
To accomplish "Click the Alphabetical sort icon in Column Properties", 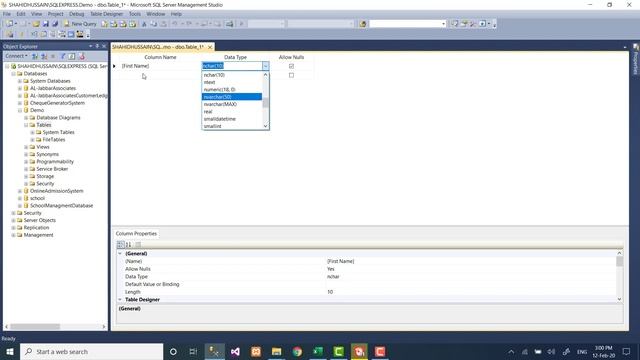I will 129,244.
